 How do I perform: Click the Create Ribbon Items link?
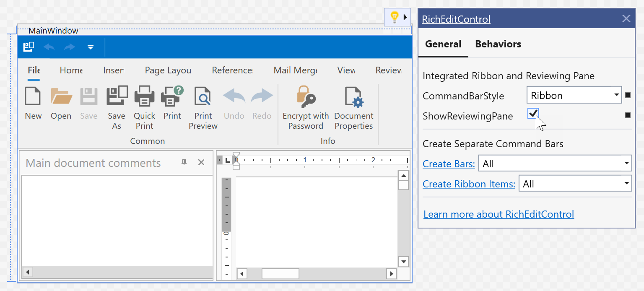(469, 184)
